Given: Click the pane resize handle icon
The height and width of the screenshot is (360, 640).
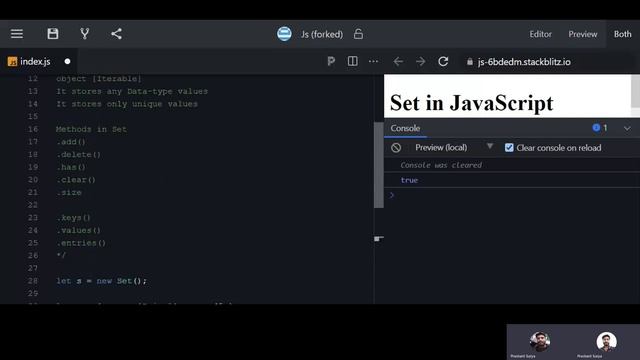Looking at the screenshot, I should click(x=378, y=238).
